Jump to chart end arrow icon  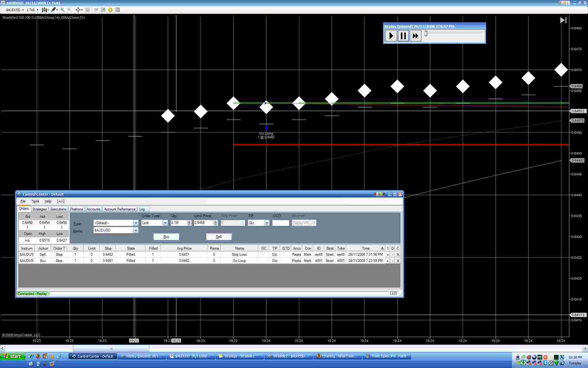(x=563, y=20)
